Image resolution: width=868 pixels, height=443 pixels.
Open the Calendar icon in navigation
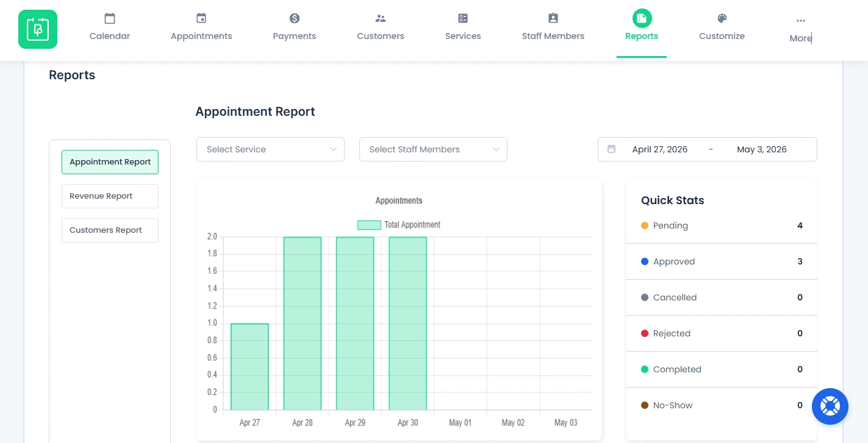110,18
